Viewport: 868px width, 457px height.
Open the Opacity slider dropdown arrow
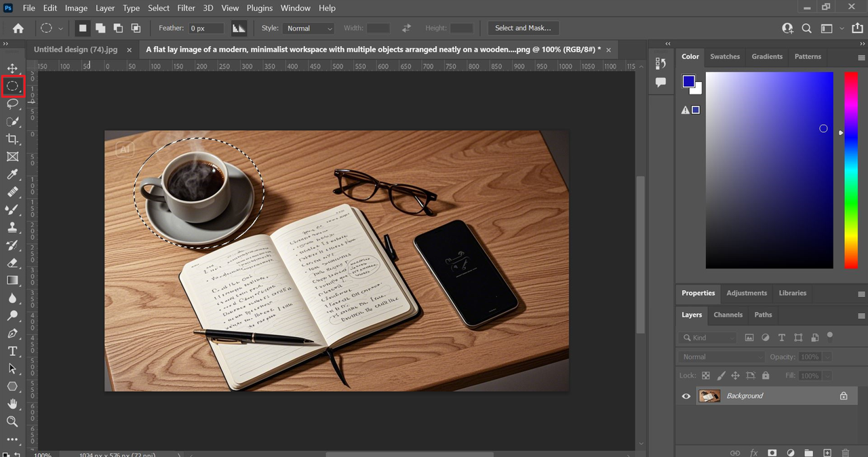coord(827,357)
